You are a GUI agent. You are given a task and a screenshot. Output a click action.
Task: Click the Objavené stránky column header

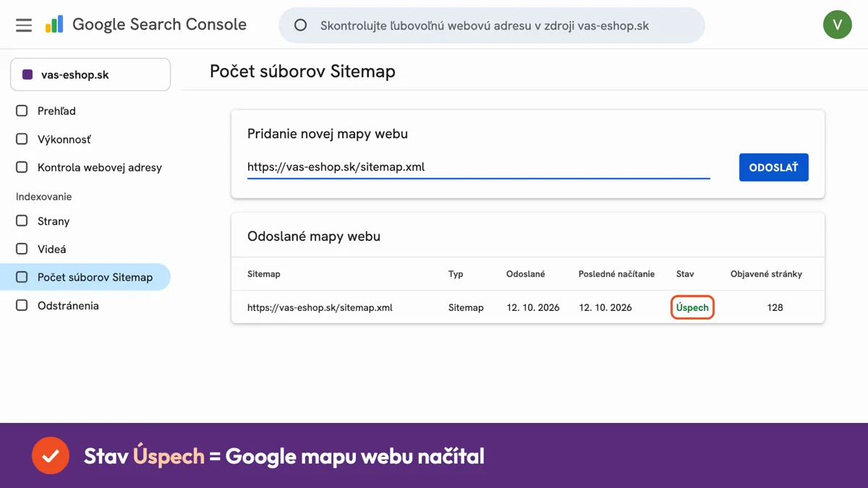pos(766,274)
